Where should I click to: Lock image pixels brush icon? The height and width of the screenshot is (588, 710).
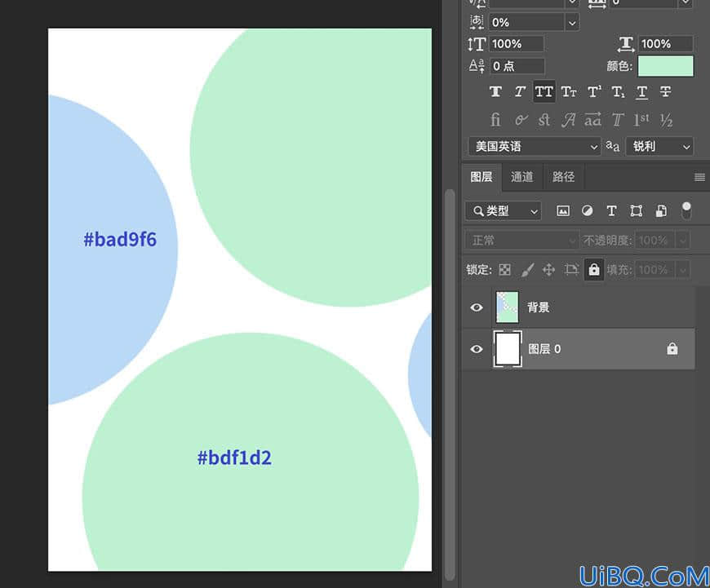(x=527, y=270)
